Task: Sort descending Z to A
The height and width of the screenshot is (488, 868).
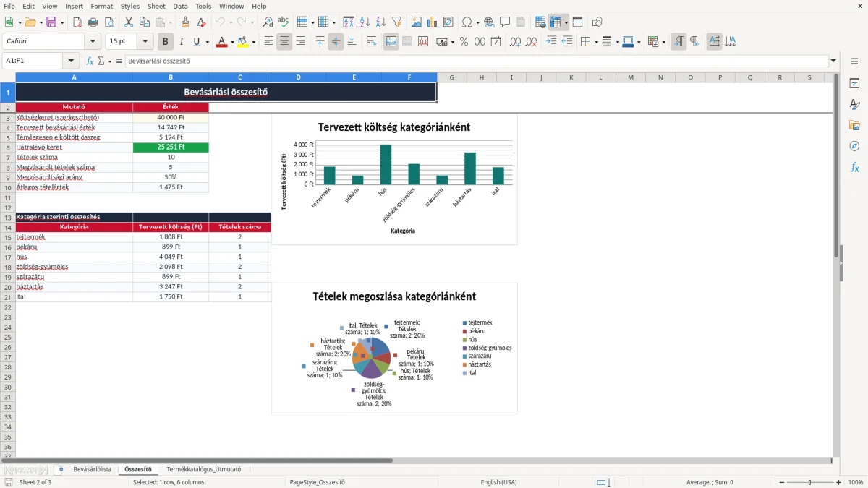Action: 381,22
